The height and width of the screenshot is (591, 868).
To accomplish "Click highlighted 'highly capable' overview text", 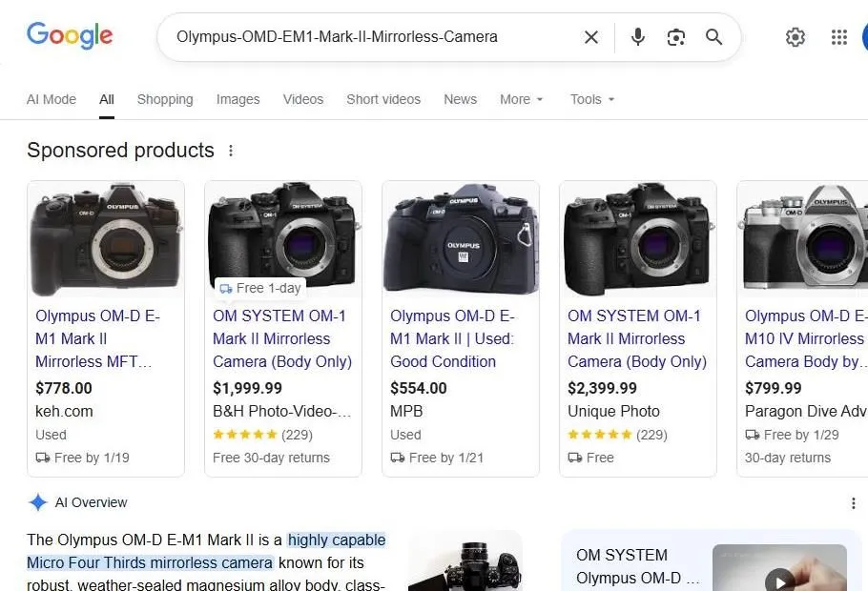I will point(337,540).
